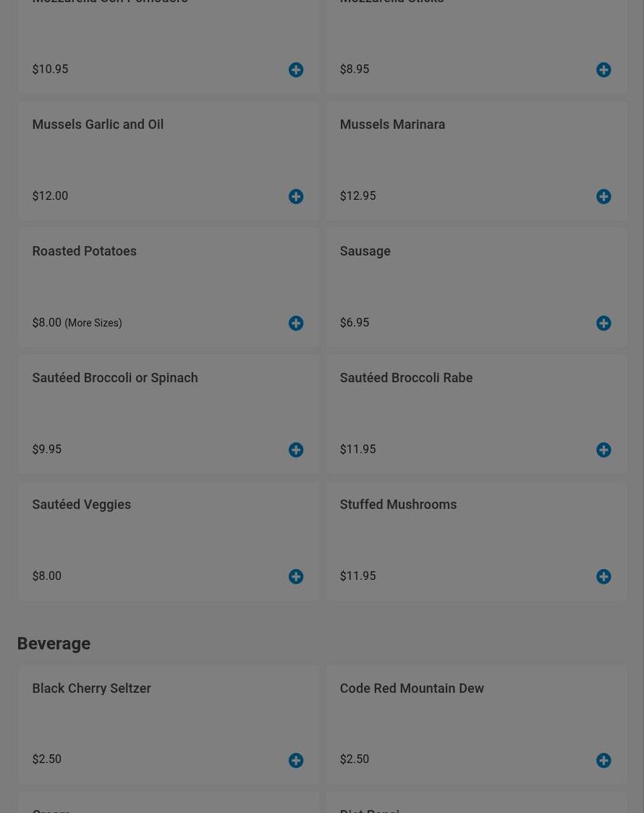Open More Sizes for Roasted Potatoes
The height and width of the screenshot is (813, 644).
tap(93, 323)
